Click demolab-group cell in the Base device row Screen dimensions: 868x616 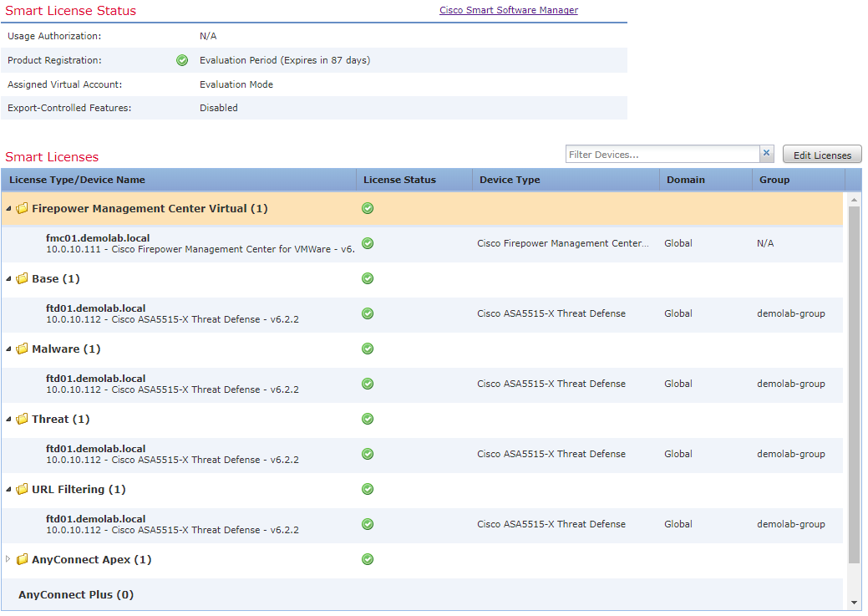(791, 313)
